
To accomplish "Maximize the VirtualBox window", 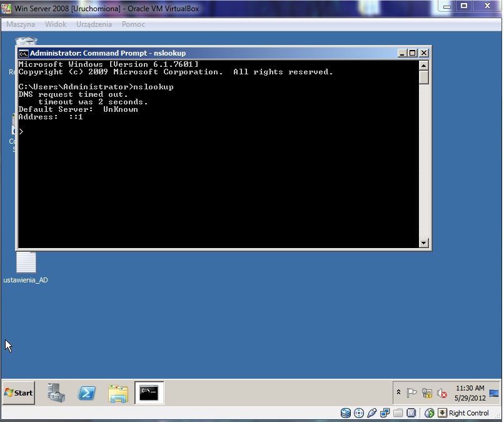I will point(463,6).
